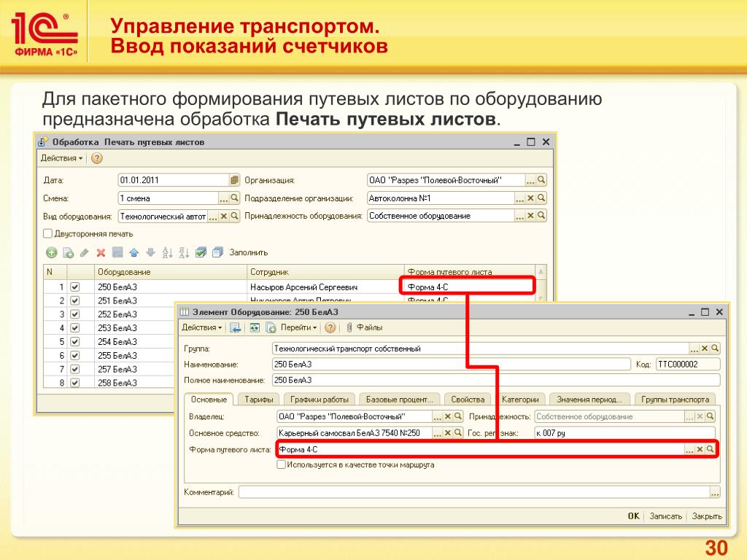This screenshot has height=560, width=747.
Task: Open the Действия menu in the Обработка window
Action: (61, 158)
